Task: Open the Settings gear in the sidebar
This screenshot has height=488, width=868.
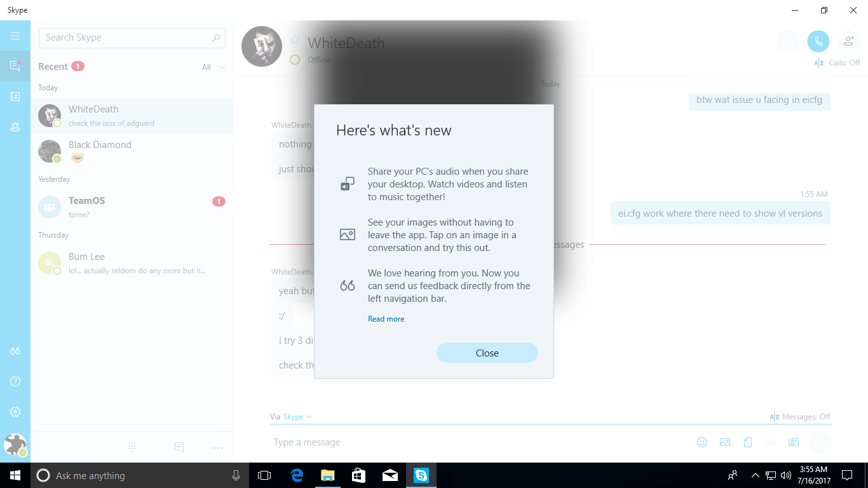Action: pos(15,412)
